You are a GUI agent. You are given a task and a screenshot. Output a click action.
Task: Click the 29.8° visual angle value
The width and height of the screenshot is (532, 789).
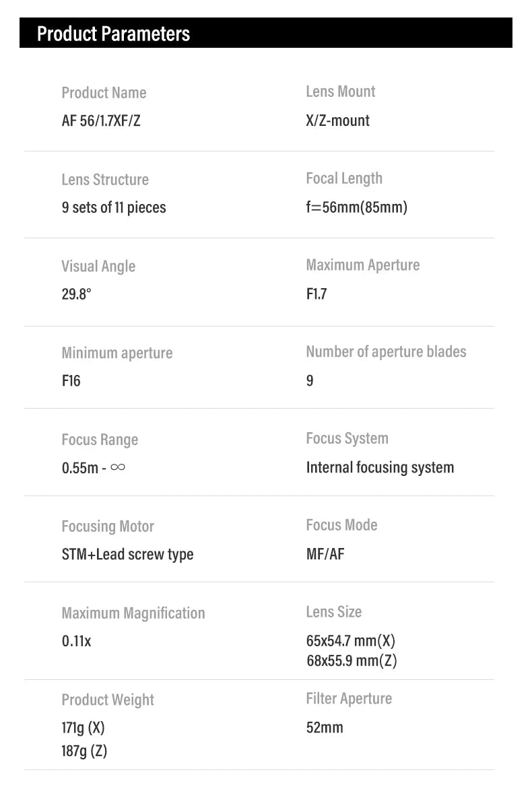[x=76, y=294]
